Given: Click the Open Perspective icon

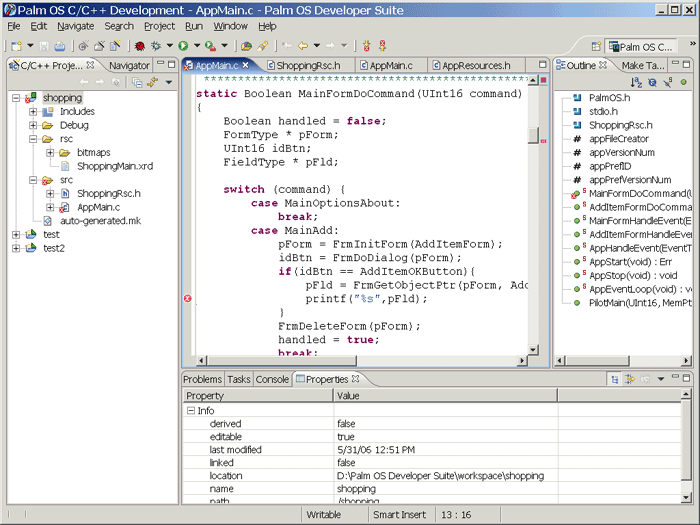Looking at the screenshot, I should pyautogui.click(x=596, y=46).
